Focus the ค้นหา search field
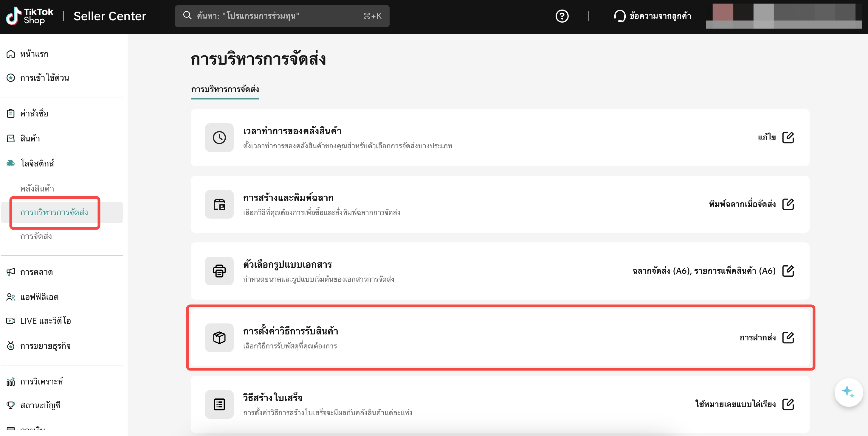Screen dimensions: 868x436 tap(282, 16)
